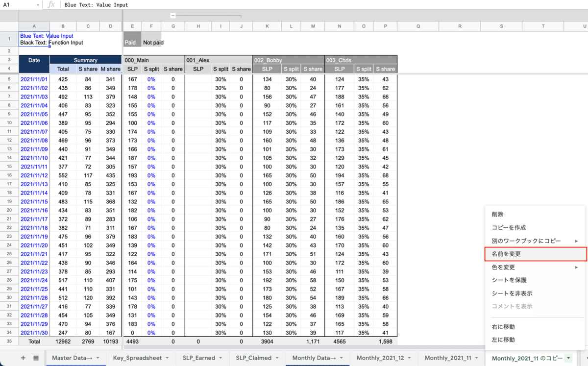Choose 右に移動 in the context menu

coord(535,327)
